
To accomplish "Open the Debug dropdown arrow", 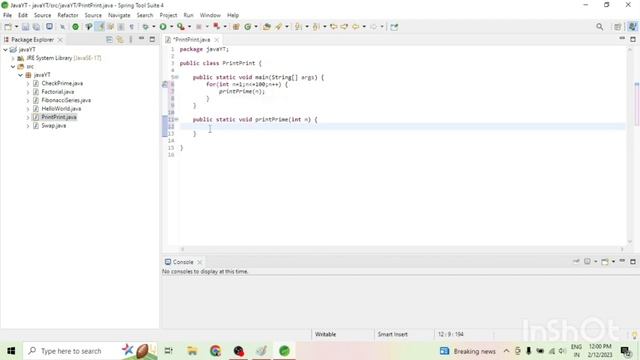I will [x=154, y=27].
